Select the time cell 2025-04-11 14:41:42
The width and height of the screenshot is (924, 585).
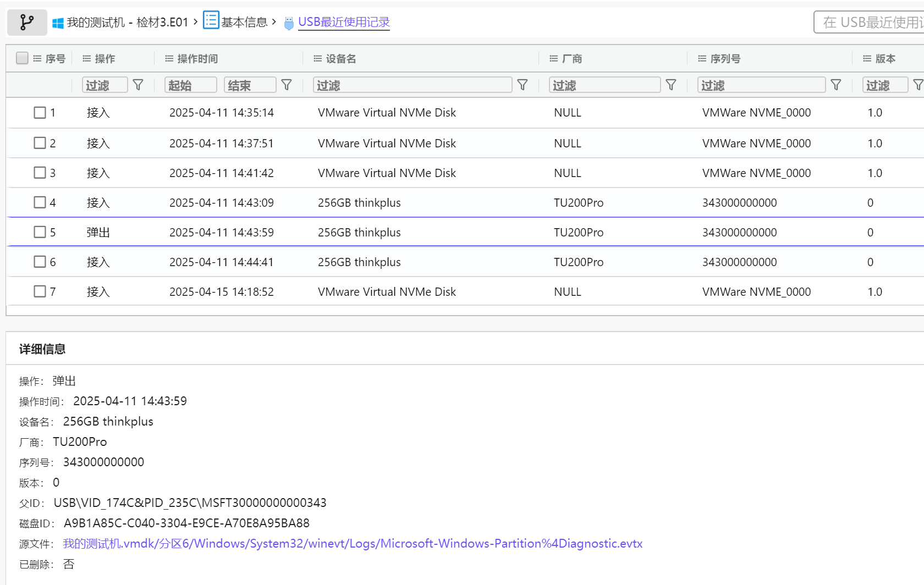coord(222,173)
